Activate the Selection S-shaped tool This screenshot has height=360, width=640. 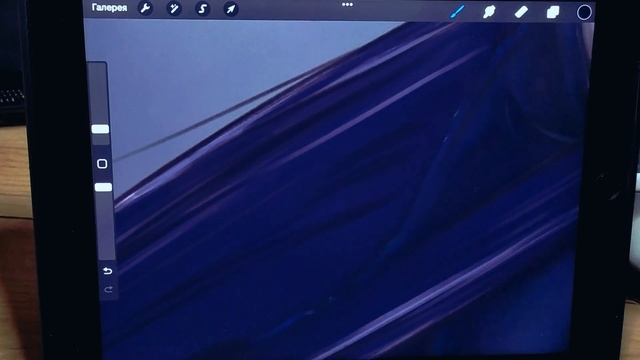(x=202, y=9)
